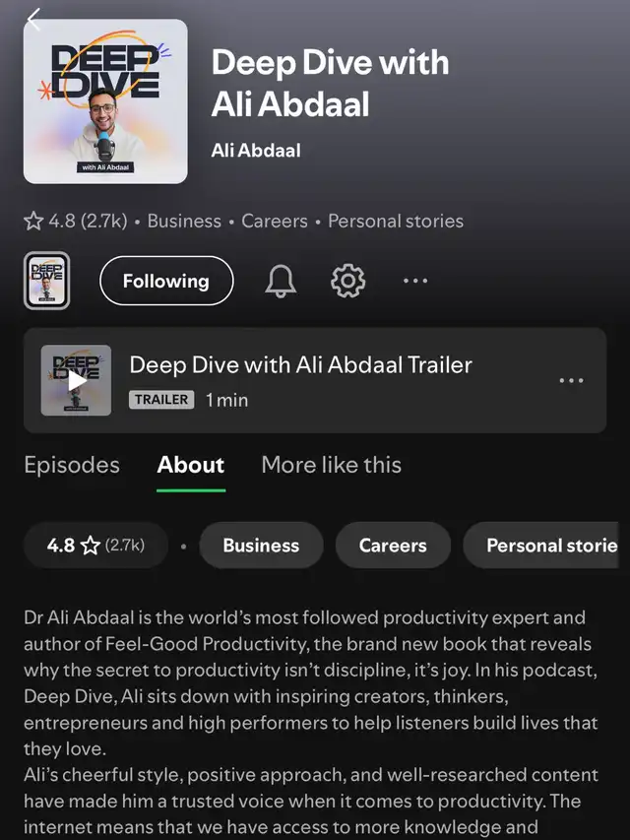The width and height of the screenshot is (630, 840).
Task: Tap the back arrow icon
Action: coord(33,20)
